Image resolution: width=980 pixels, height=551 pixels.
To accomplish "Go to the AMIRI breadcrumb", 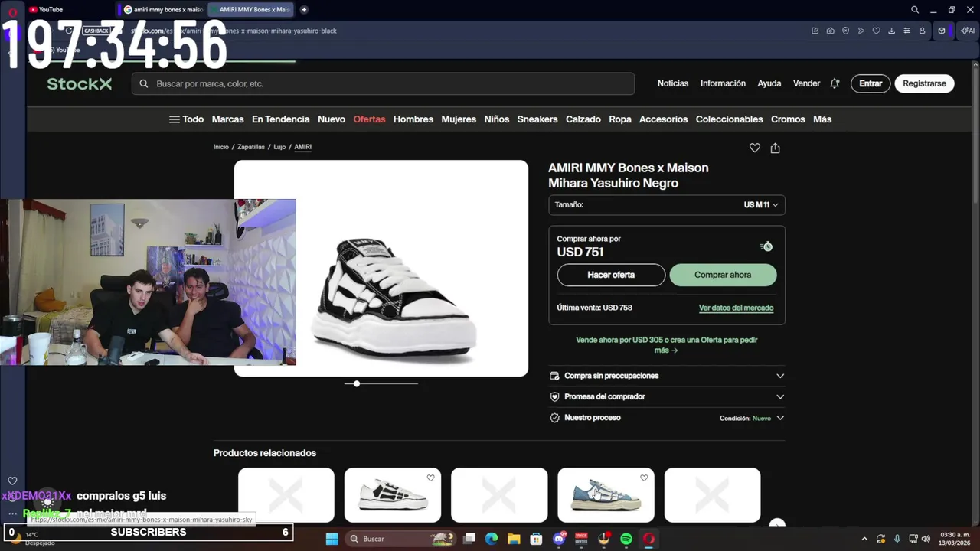I will click(x=302, y=147).
